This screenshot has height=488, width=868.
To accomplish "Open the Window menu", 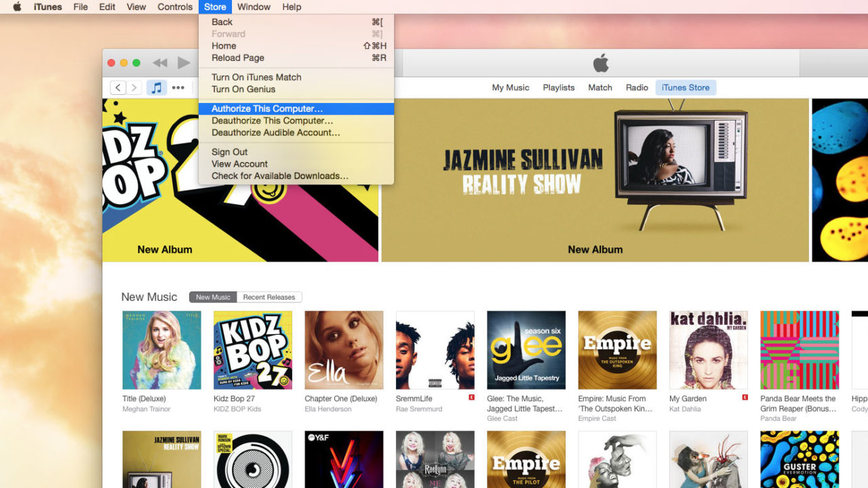I will tap(254, 7).
